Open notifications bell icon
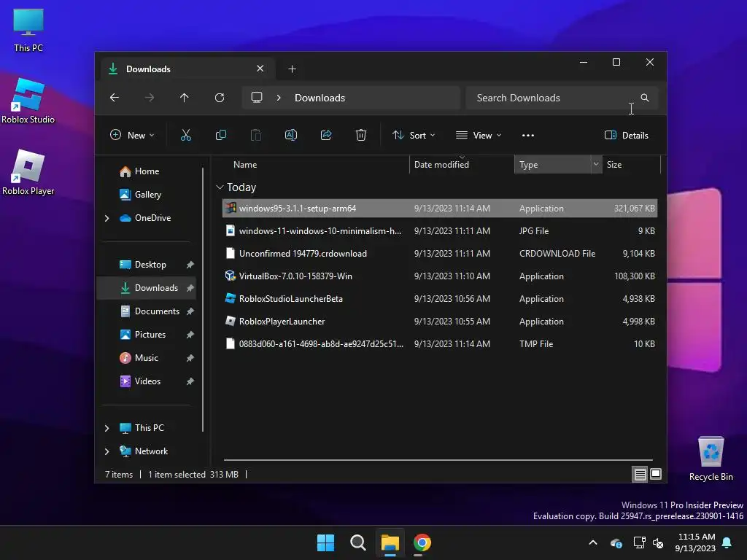 click(x=727, y=542)
